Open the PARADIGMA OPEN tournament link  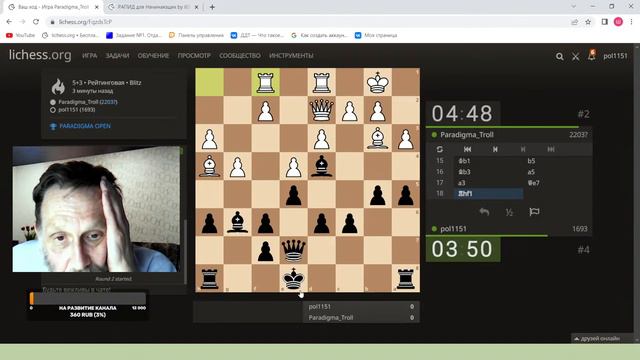point(85,126)
